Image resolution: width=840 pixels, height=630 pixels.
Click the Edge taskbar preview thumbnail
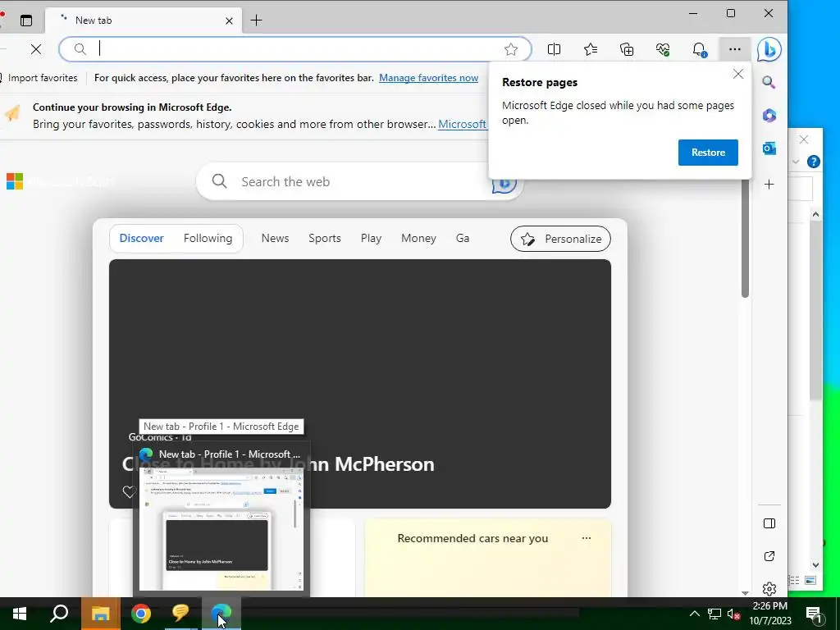click(221, 529)
